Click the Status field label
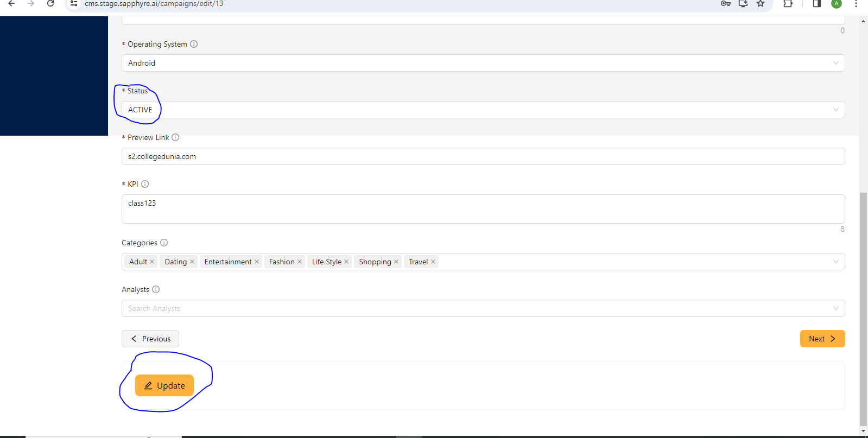This screenshot has width=868, height=438. pyautogui.click(x=137, y=91)
